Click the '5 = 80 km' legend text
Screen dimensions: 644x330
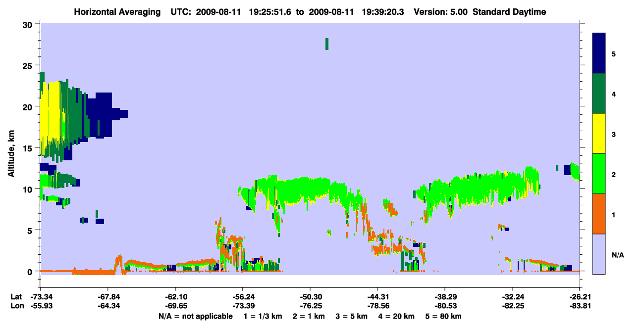[x=443, y=316]
